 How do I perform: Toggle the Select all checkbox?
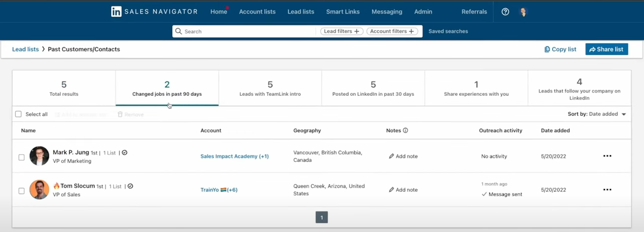(x=19, y=114)
